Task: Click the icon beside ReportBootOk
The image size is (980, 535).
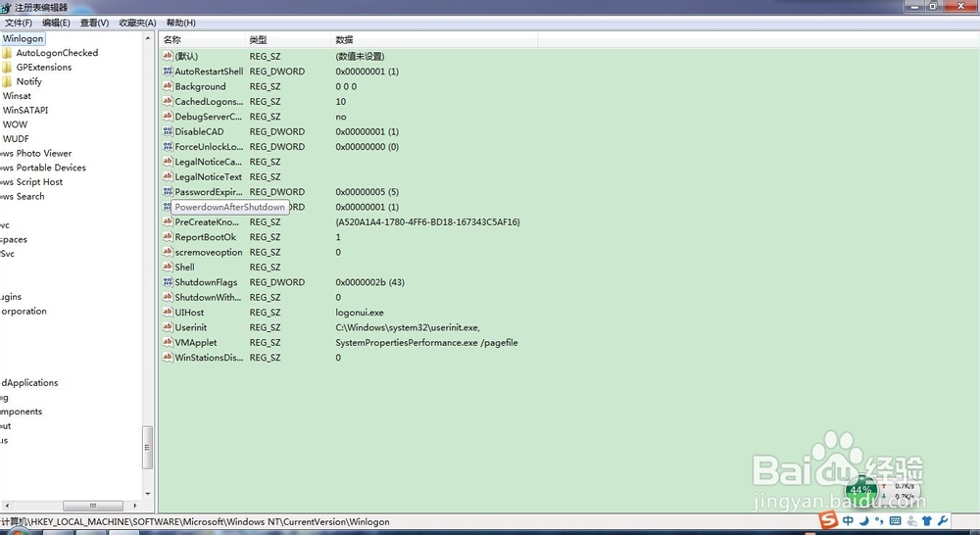Action: (167, 237)
